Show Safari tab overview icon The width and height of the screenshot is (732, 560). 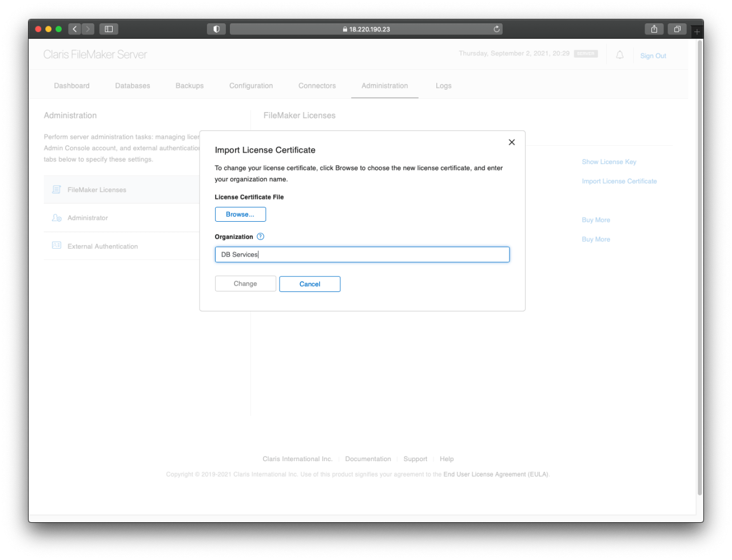[677, 29]
